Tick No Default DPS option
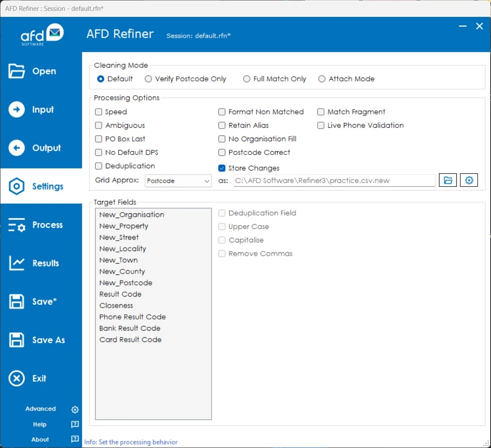Screen dimensions: 491x448 [99, 152]
